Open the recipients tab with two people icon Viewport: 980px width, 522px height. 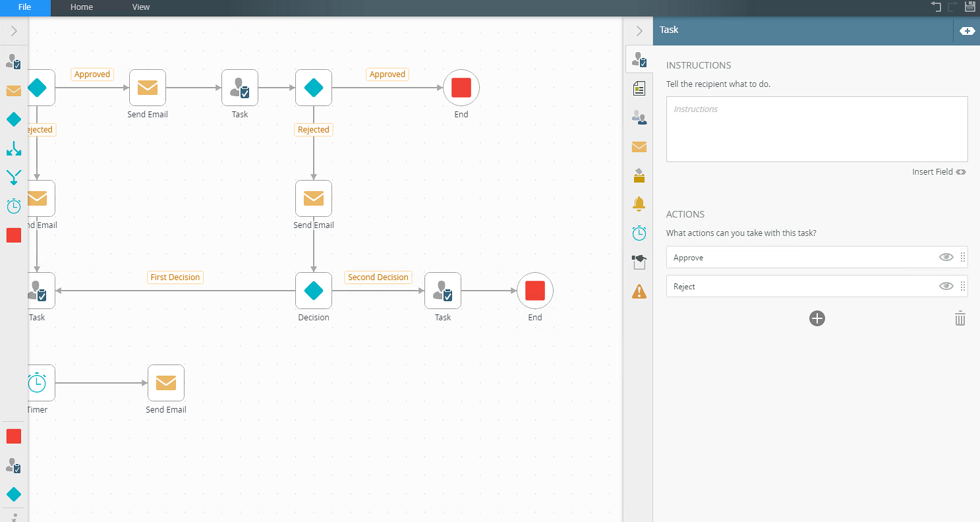pyautogui.click(x=638, y=117)
